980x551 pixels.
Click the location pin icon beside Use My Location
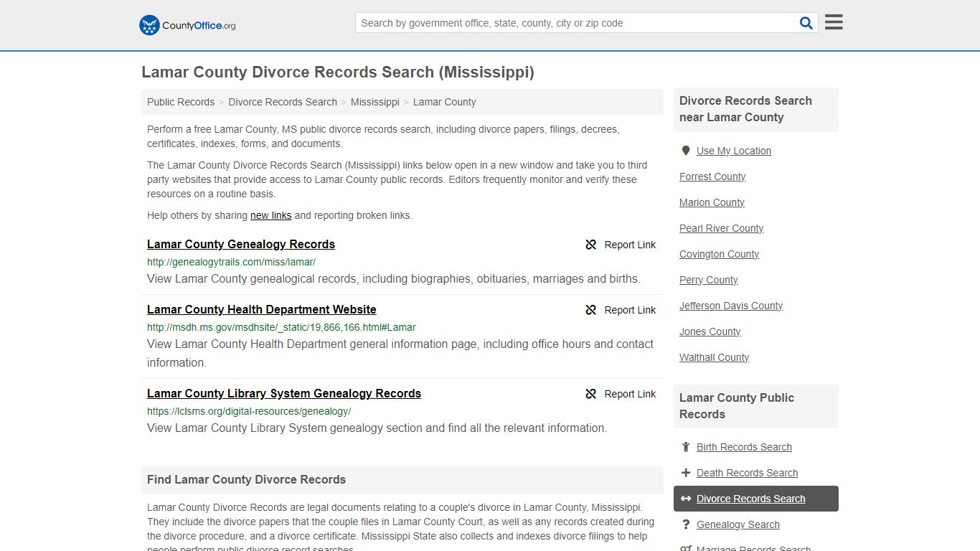[686, 150]
